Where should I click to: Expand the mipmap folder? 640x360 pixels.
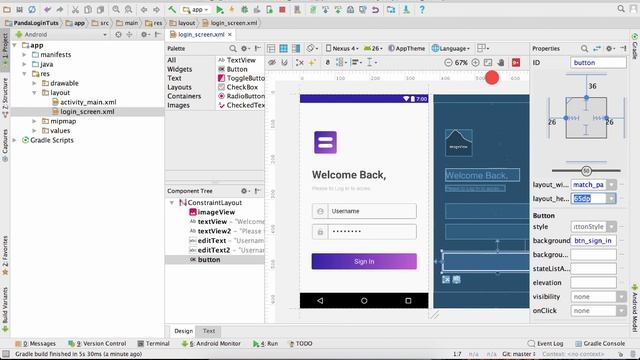[x=35, y=121]
